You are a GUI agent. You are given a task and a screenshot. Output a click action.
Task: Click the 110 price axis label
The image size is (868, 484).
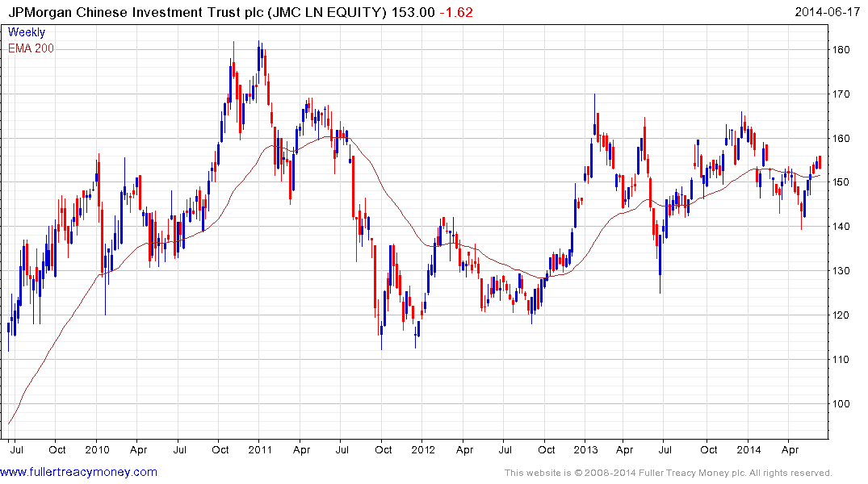[x=841, y=360]
